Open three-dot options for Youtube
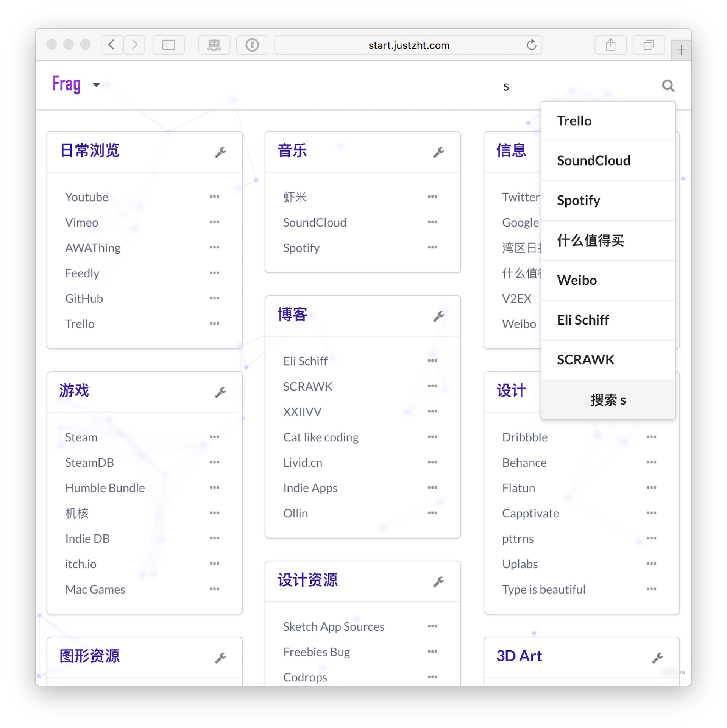727x728 pixels. pos(214,197)
